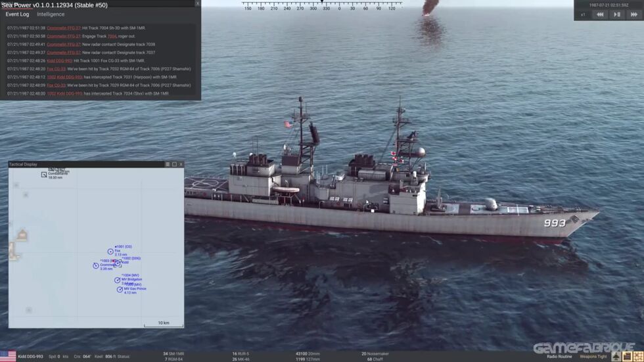644x362 pixels.
Task: Select Combattante contact on Tactical Display
Action: 44,175
